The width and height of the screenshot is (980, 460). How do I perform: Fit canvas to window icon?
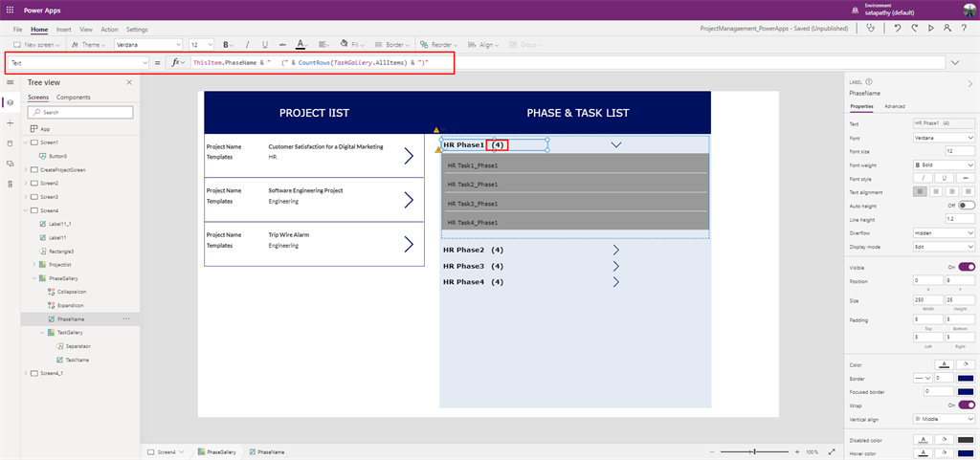point(832,452)
